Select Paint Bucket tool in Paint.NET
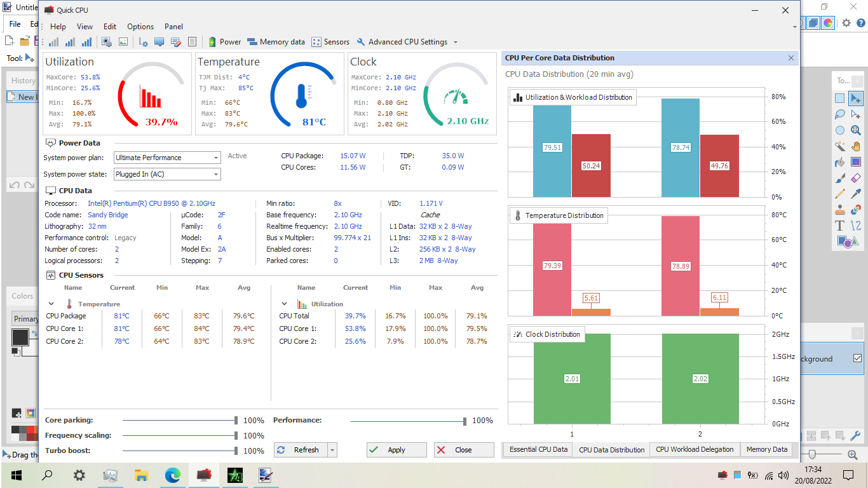Screen dimensions: 868x488 840,162
